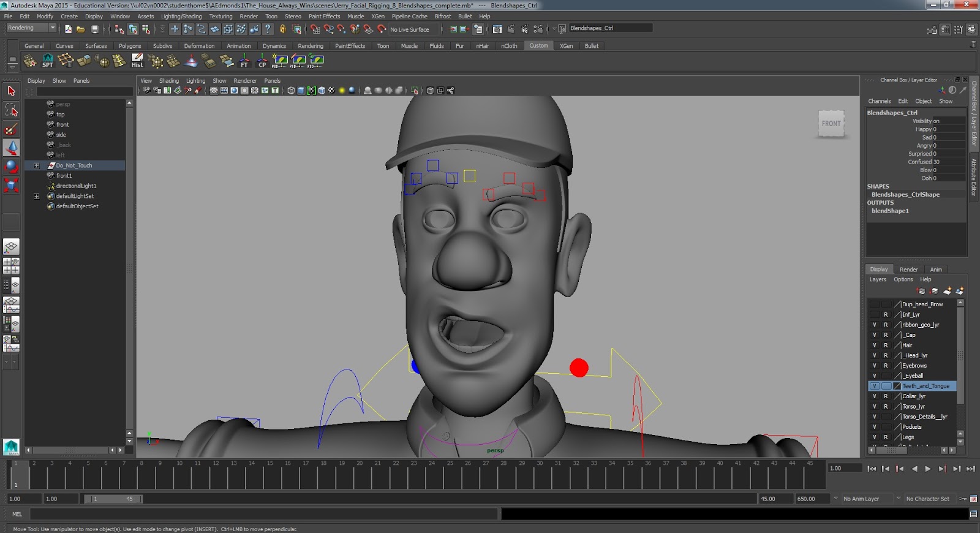Click the Hist shelf icon

137,61
